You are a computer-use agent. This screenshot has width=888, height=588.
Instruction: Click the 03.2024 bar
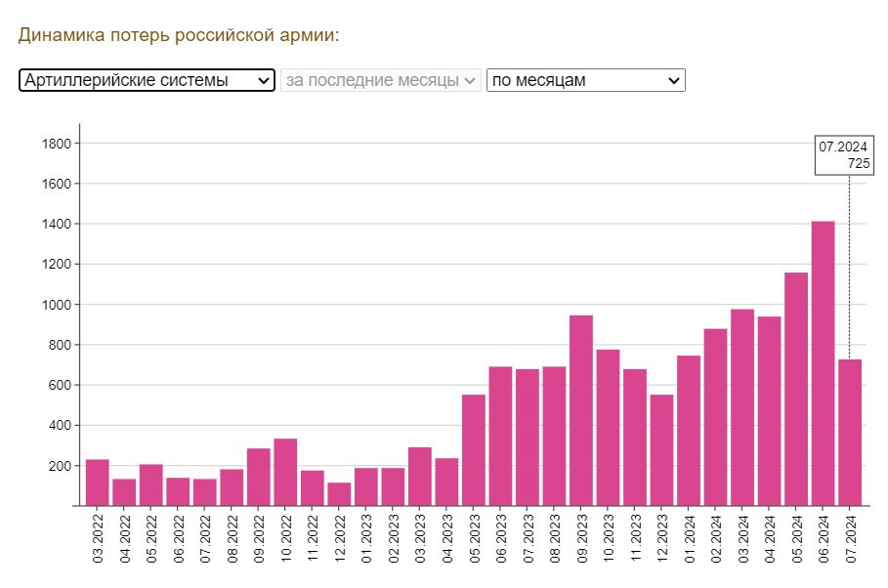(x=742, y=407)
